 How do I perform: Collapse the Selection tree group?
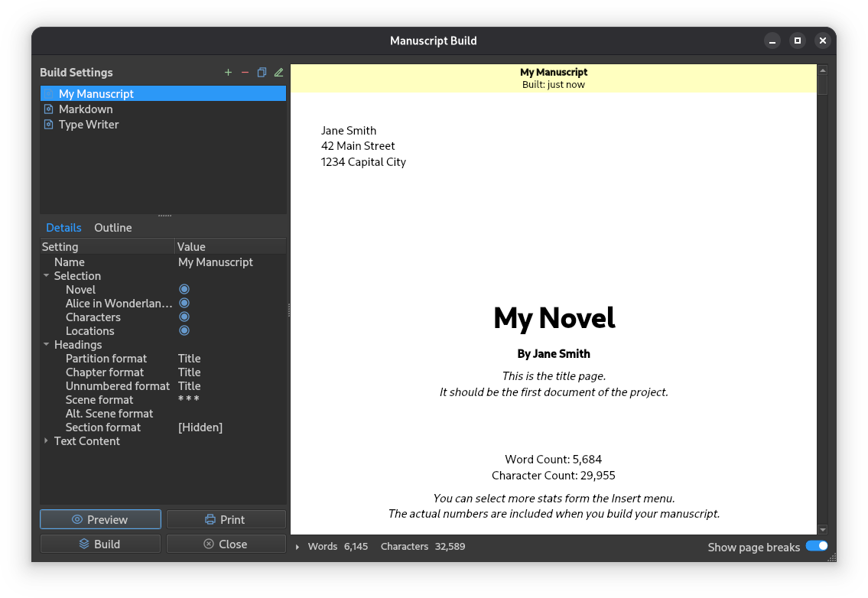click(x=47, y=275)
